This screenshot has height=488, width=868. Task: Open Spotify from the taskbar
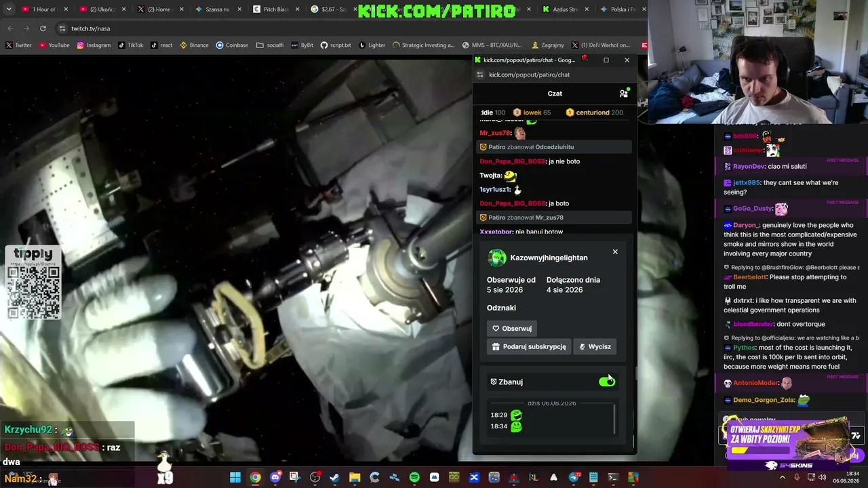tap(414, 478)
